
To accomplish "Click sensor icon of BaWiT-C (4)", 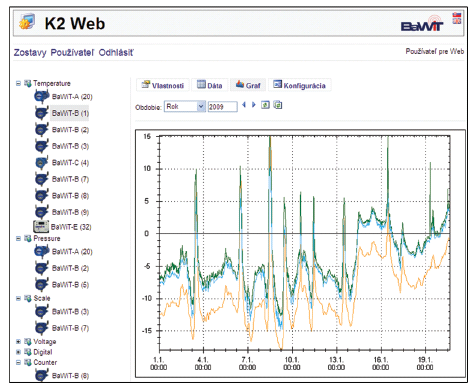I will (x=42, y=163).
